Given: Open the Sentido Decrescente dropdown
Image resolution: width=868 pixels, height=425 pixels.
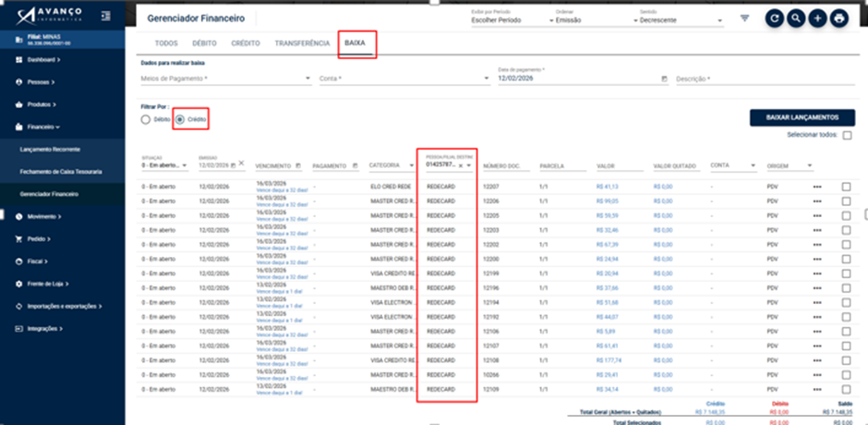Looking at the screenshot, I should (681, 20).
